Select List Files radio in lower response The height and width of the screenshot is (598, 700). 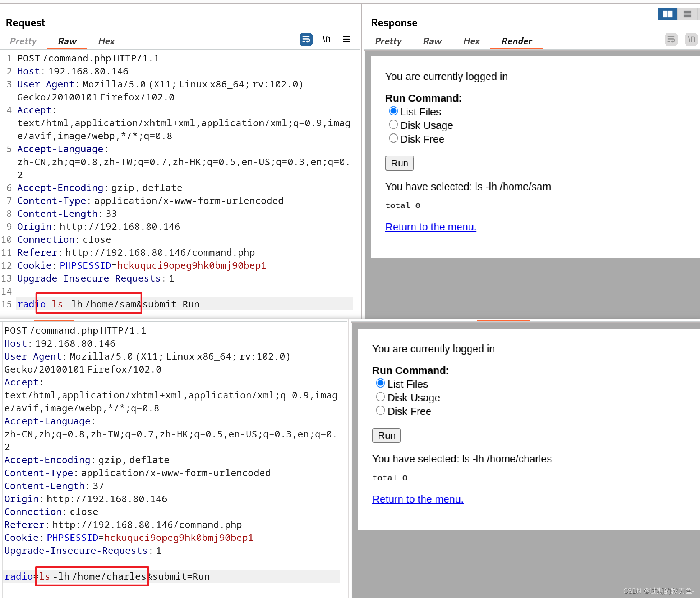click(x=380, y=383)
